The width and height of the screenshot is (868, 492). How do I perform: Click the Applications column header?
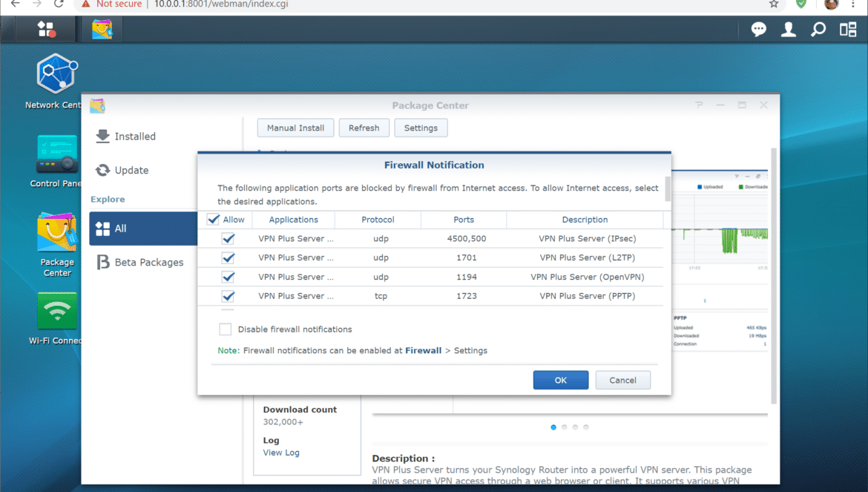pyautogui.click(x=293, y=220)
